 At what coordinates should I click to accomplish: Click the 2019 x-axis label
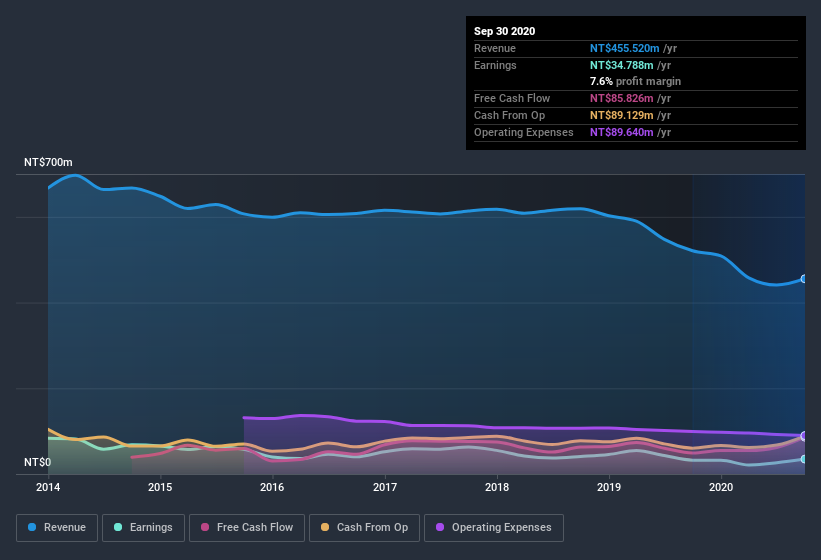pos(609,487)
